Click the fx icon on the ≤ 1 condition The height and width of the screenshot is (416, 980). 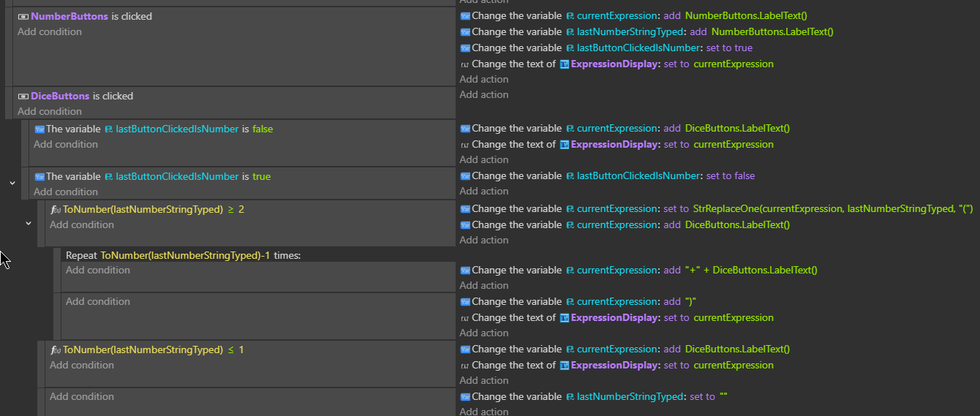pyautogui.click(x=56, y=349)
